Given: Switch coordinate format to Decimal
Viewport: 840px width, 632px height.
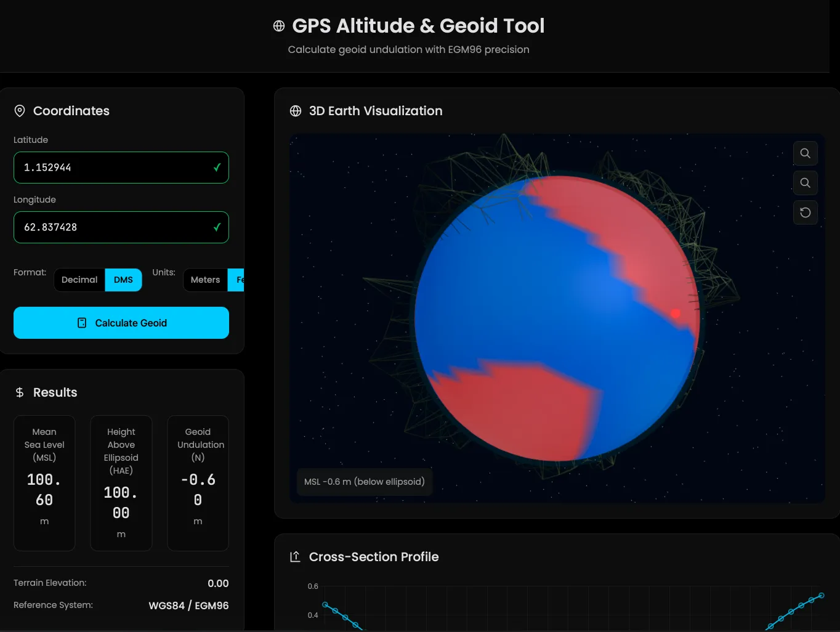Looking at the screenshot, I should [79, 280].
